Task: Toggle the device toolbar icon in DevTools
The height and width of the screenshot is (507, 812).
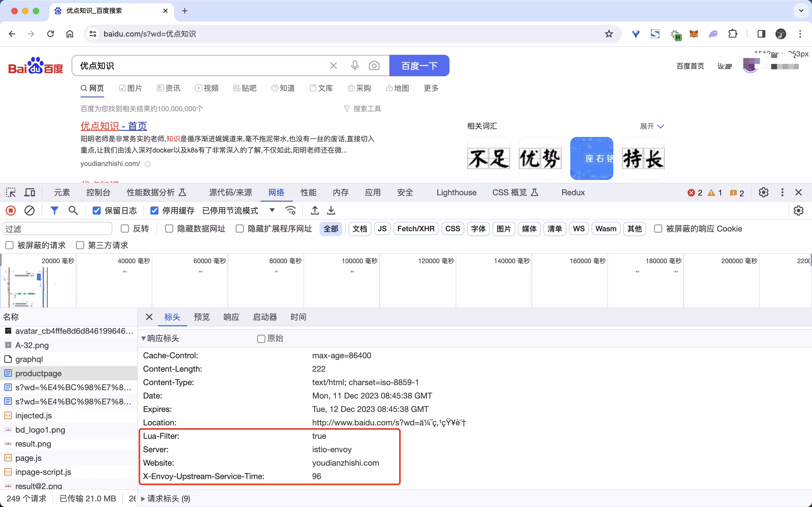Action: 30,193
